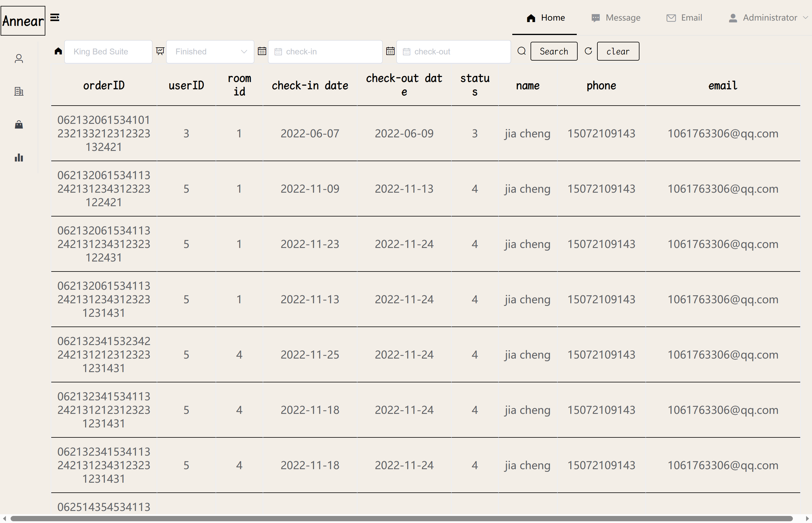Click the room id column header
Image resolution: width=812 pixels, height=523 pixels.
pos(239,85)
